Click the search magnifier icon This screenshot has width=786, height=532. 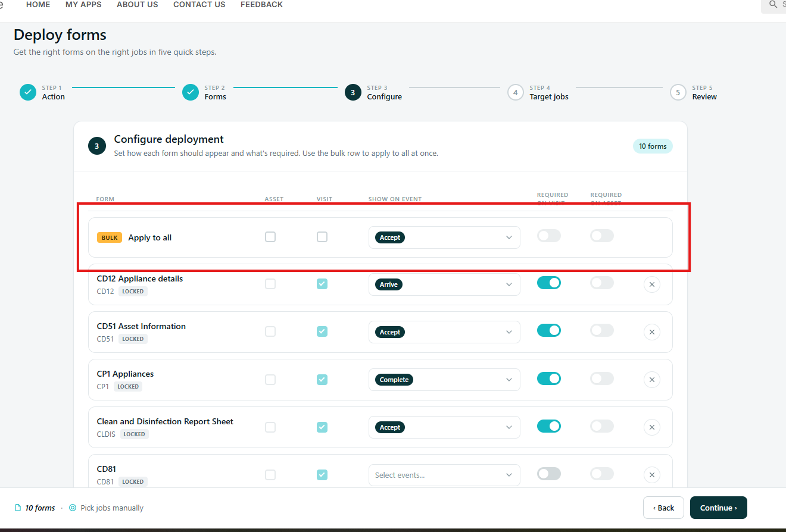(773, 4)
